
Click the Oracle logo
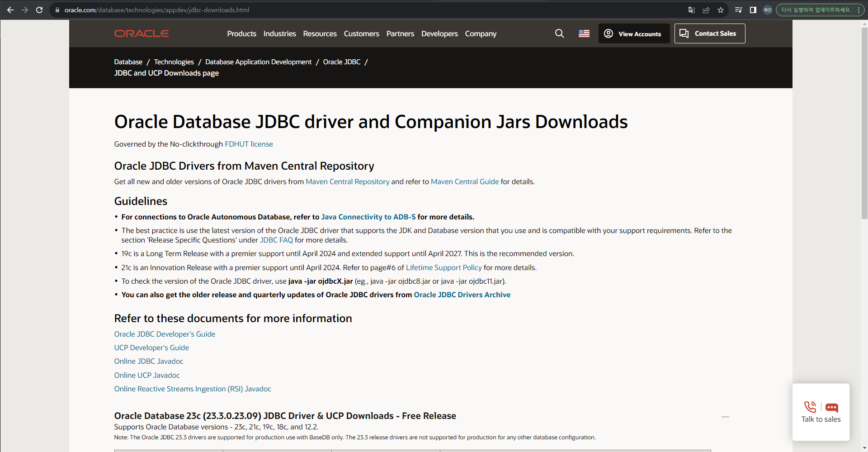(142, 33)
